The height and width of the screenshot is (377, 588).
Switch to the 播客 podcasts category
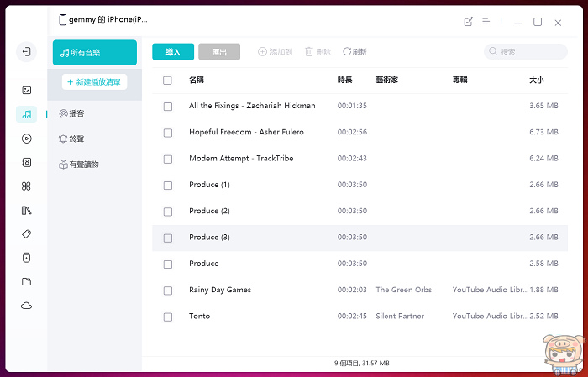(x=76, y=113)
